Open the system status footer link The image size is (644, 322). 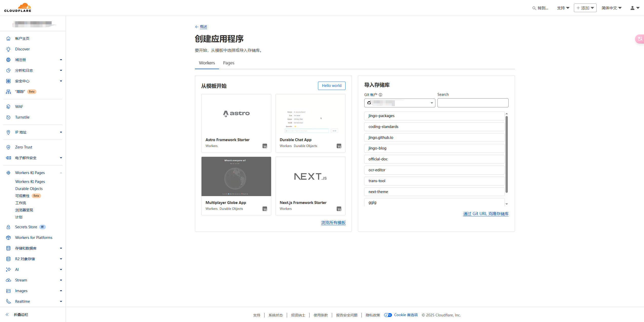pyautogui.click(x=275, y=315)
